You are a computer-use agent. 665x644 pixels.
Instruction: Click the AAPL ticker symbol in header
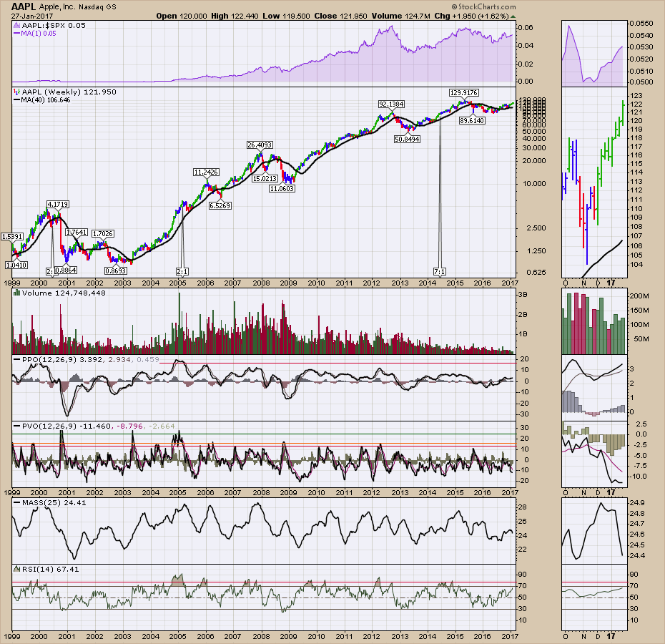[x=24, y=6]
